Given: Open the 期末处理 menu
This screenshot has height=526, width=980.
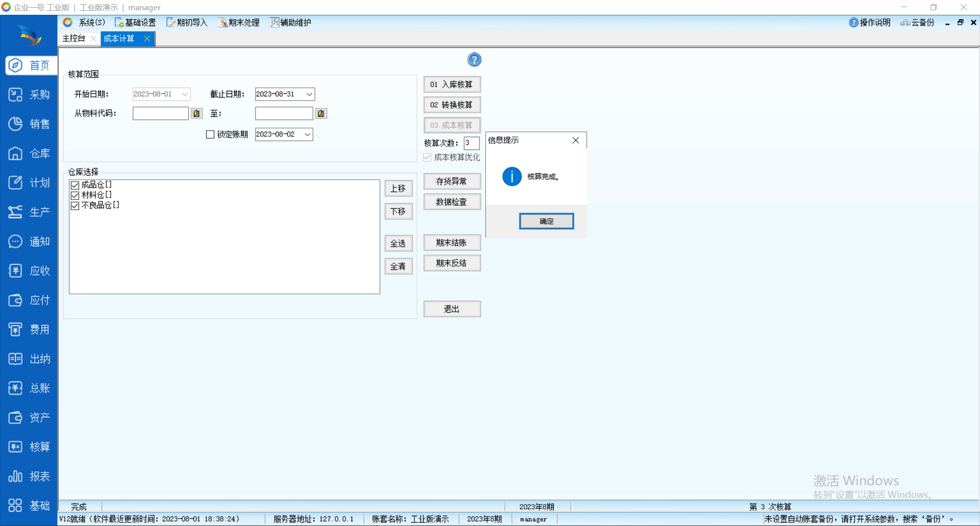Looking at the screenshot, I should click(x=239, y=22).
